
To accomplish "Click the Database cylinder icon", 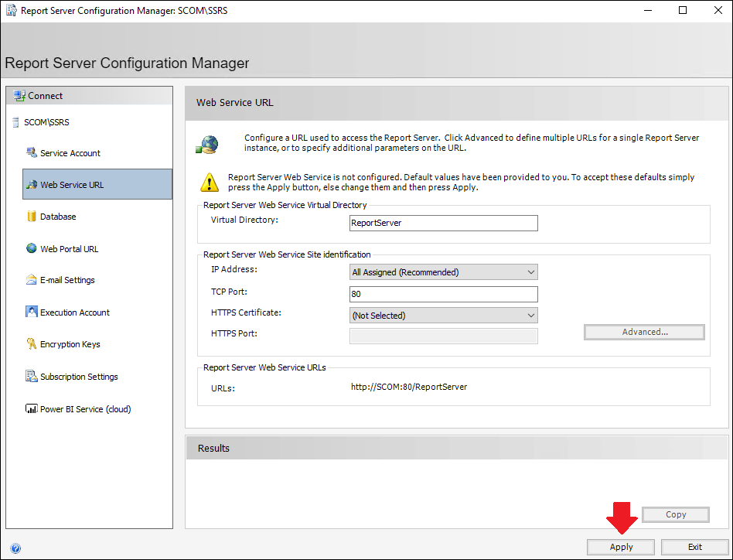I will (32, 216).
